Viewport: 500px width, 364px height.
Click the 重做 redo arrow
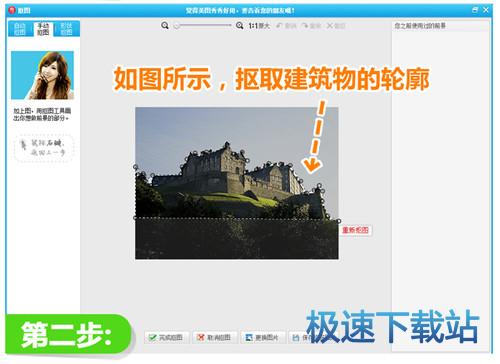pyautogui.click(x=311, y=26)
